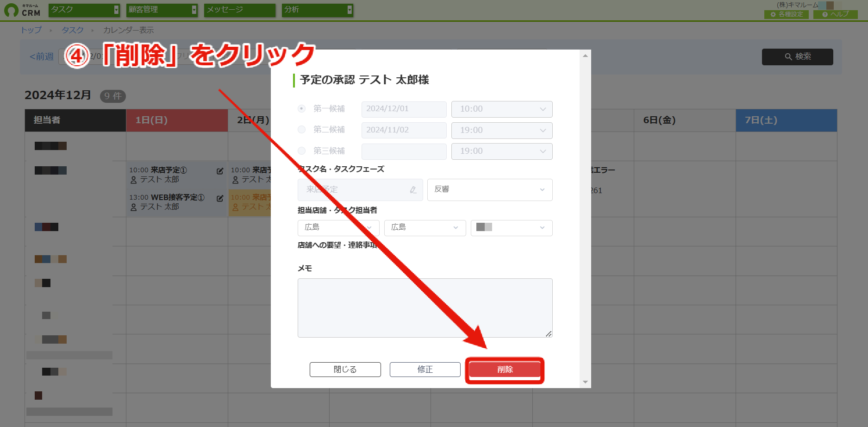This screenshot has width=868, height=427.
Task: Open the second 広島 store dropdown
Action: point(425,228)
